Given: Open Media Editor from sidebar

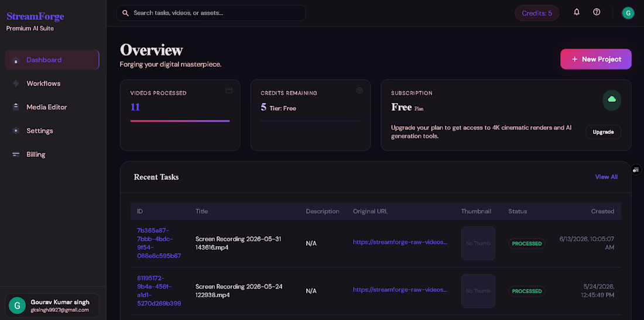Looking at the screenshot, I should [52, 107].
